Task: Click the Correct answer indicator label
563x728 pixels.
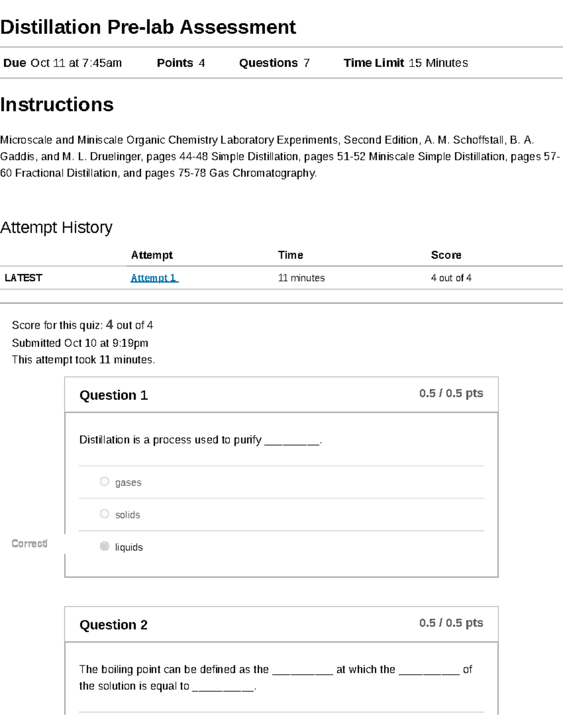Action: click(30, 543)
